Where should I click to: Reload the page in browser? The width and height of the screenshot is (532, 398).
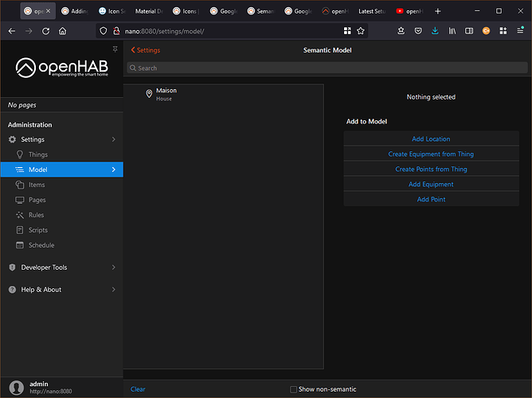click(x=46, y=31)
